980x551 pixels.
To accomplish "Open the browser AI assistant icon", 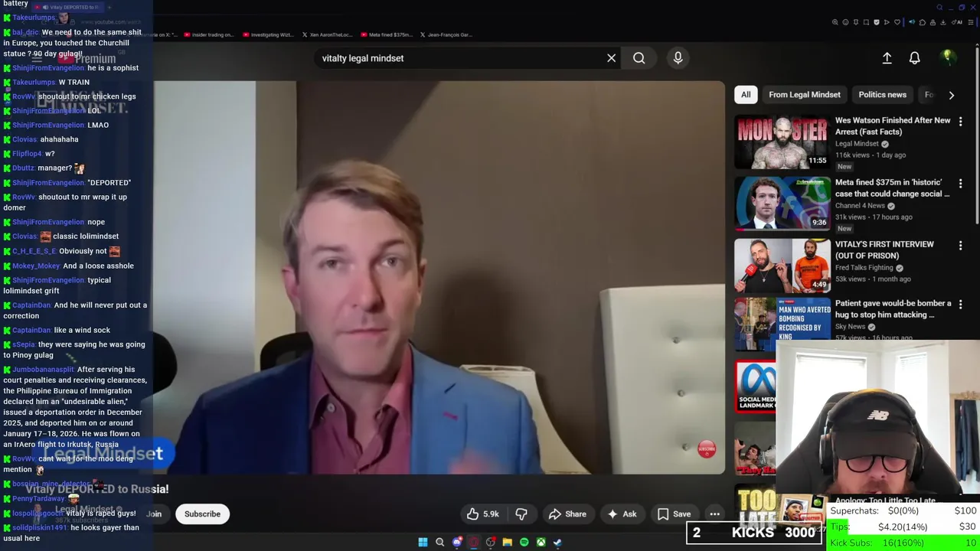I will click(957, 22).
